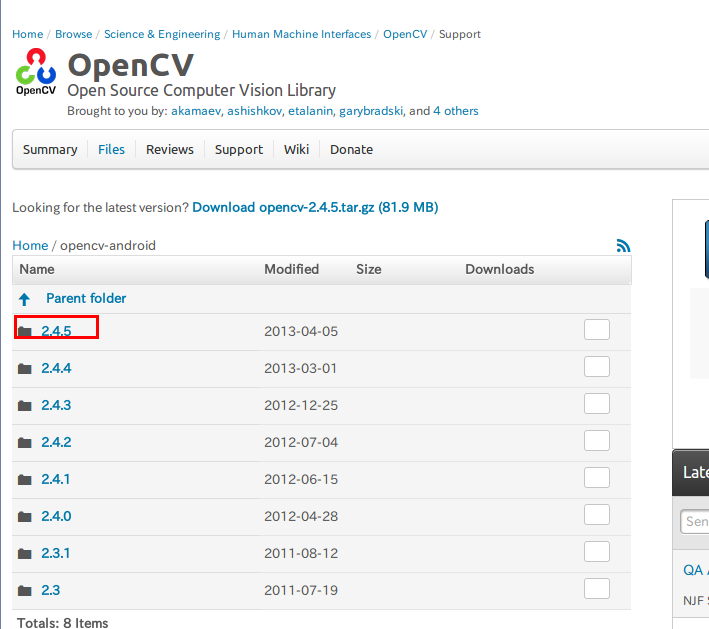The height and width of the screenshot is (629, 709).
Task: Sort by the Name column header
Action: [37, 270]
